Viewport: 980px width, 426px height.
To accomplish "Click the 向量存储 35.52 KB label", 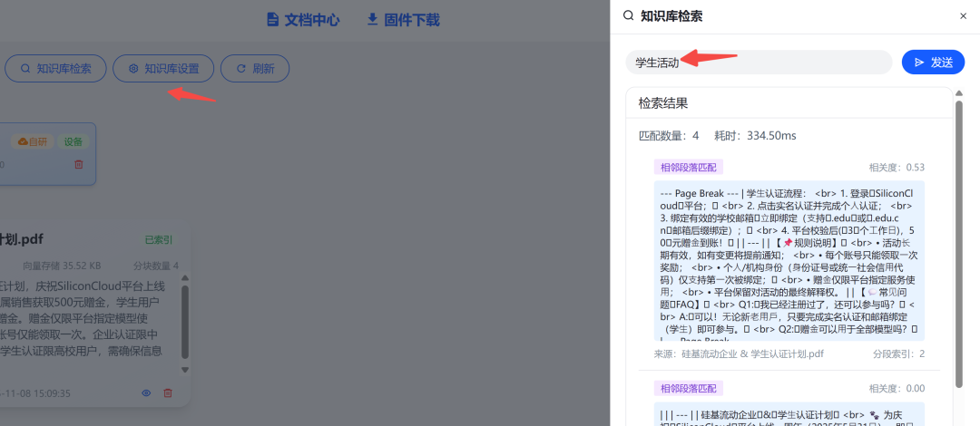I will pos(62,266).
